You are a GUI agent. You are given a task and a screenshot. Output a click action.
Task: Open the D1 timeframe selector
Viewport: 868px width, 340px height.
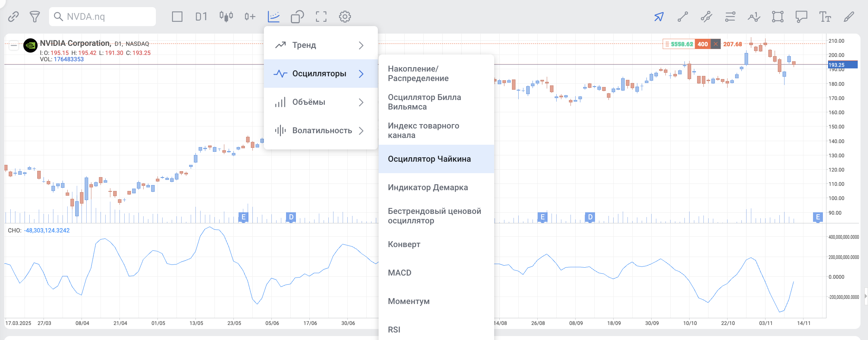[201, 17]
